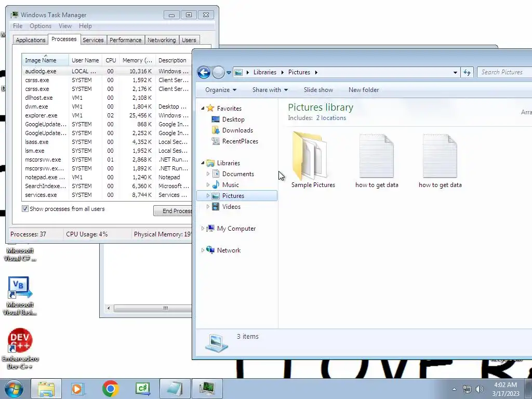This screenshot has width=532, height=399.
Task: Click the Task Manager taskbar icon
Action: [207, 389]
